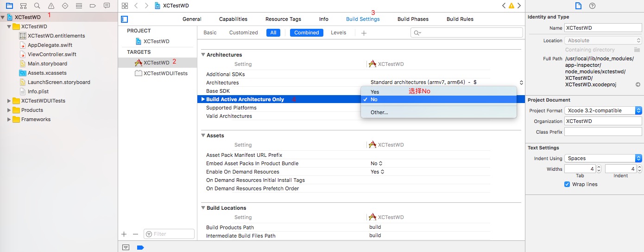This screenshot has width=644, height=252.
Task: Select the Customized filter
Action: coord(244,32)
